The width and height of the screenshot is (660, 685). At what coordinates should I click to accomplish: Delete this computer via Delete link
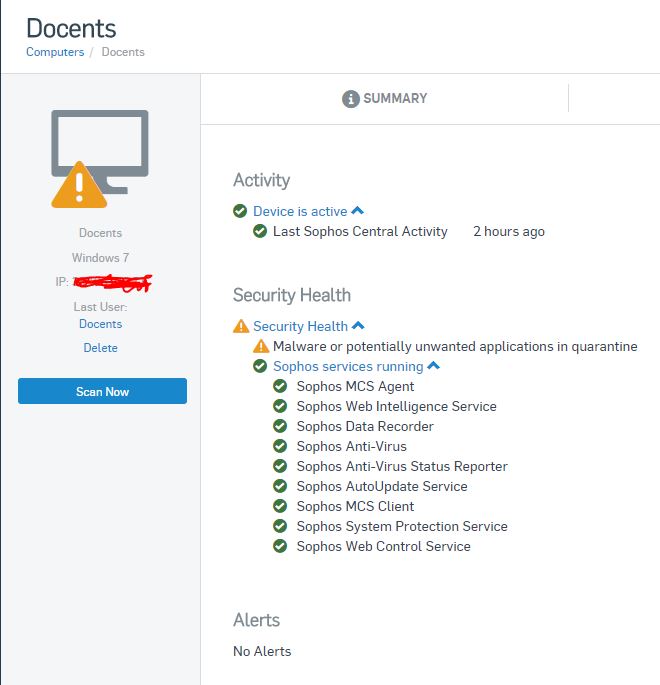(x=100, y=348)
